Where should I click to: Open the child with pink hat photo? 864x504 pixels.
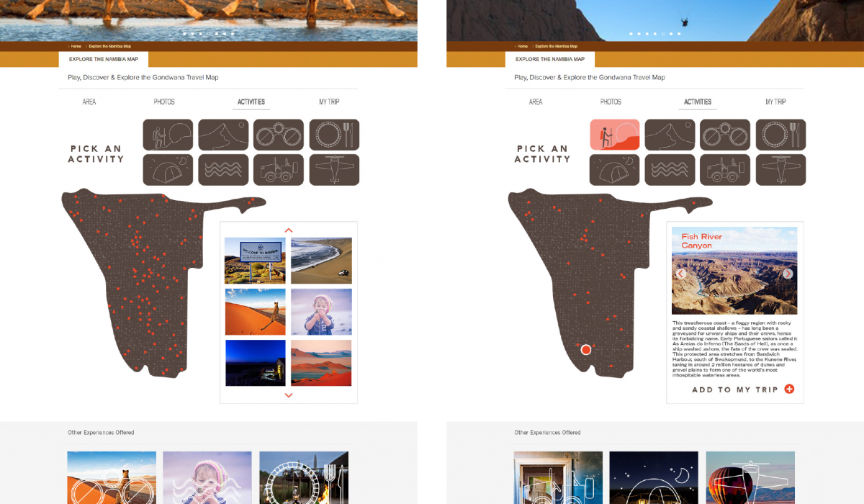click(321, 312)
